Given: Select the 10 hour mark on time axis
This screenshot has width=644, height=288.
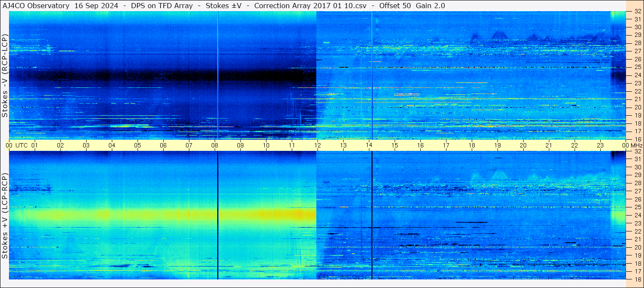Looking at the screenshot, I should pos(266,145).
